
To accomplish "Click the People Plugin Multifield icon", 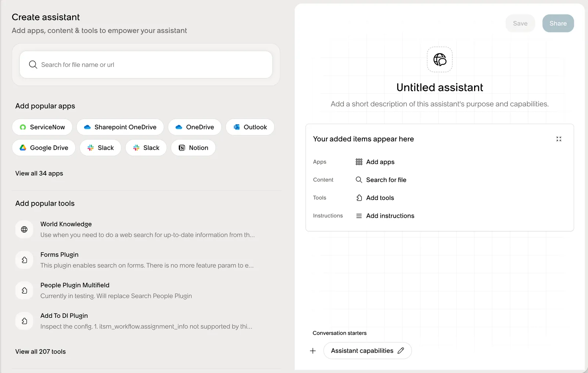I will point(24,291).
